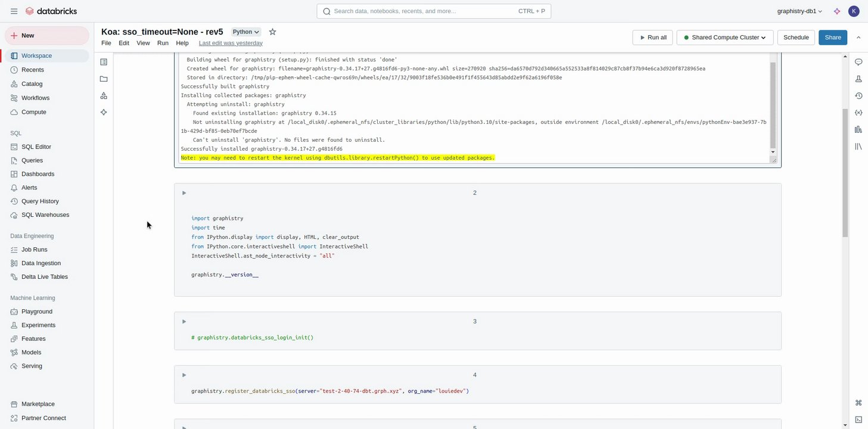Open the Help menu
Image resolution: width=868 pixels, height=429 pixels.
(x=182, y=43)
